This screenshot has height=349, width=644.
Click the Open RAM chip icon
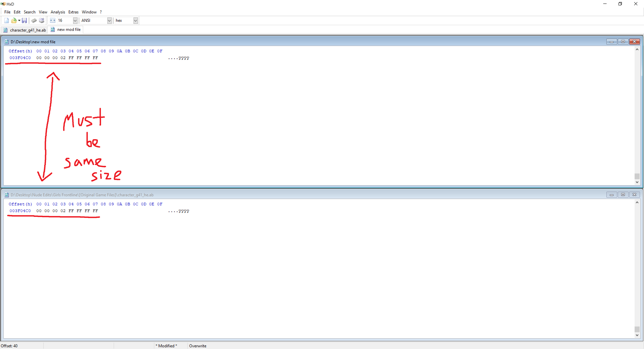point(34,20)
